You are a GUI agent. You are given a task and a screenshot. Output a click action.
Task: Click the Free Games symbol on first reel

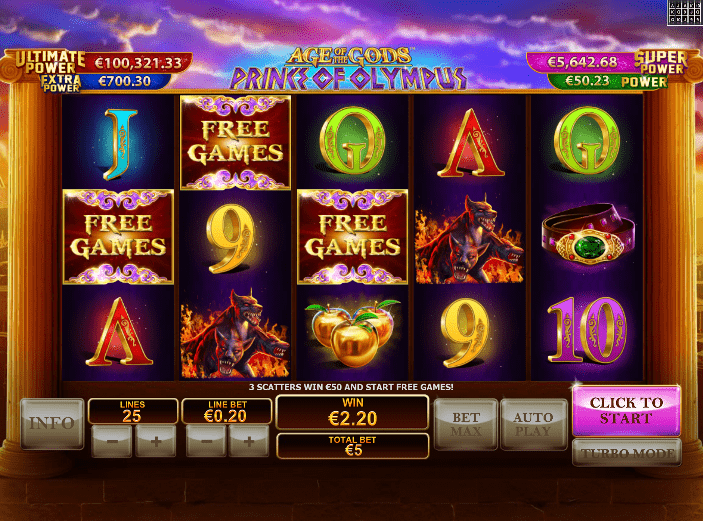point(118,237)
